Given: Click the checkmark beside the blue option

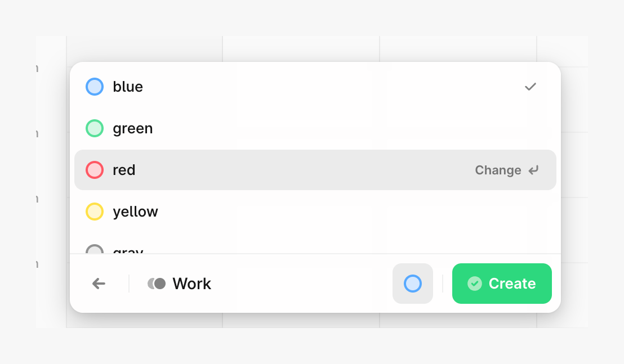Looking at the screenshot, I should [x=530, y=87].
